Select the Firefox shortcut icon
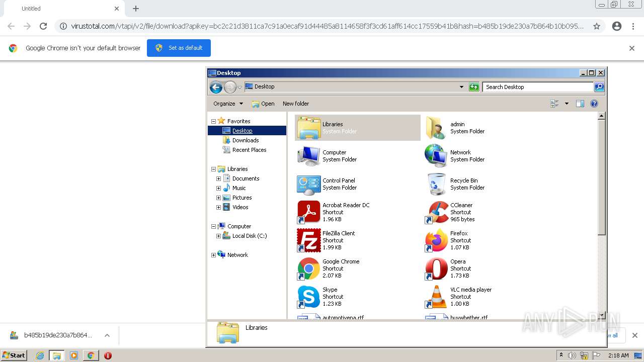 436,240
